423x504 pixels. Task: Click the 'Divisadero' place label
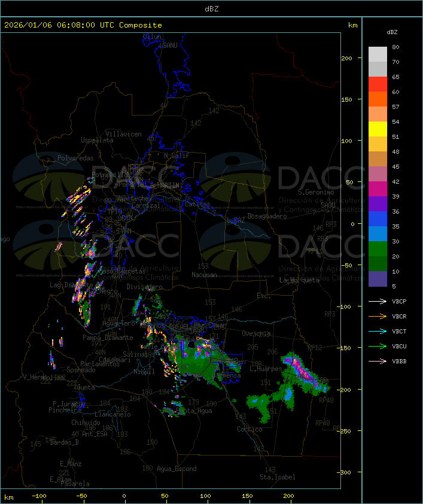(145, 287)
